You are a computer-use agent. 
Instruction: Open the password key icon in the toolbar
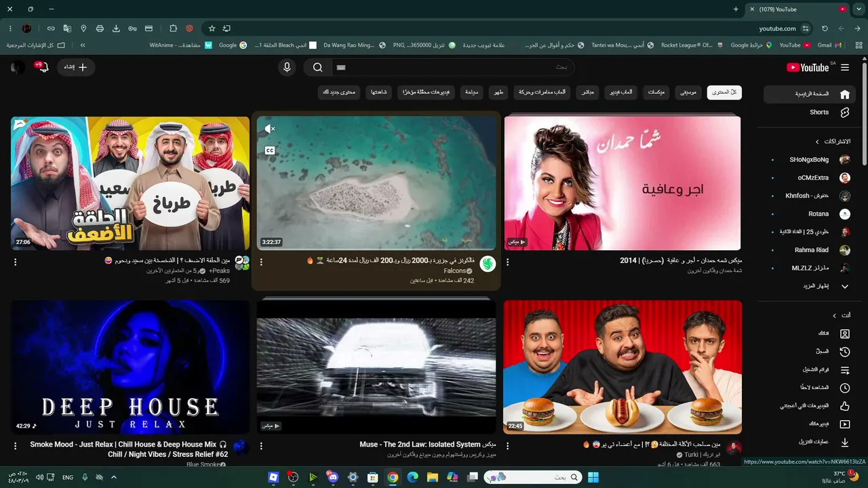click(132, 28)
